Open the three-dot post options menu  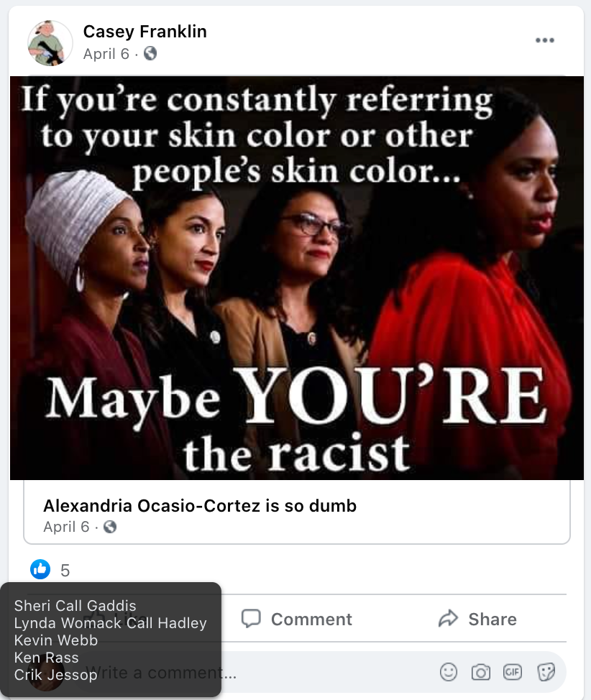pyautogui.click(x=544, y=40)
